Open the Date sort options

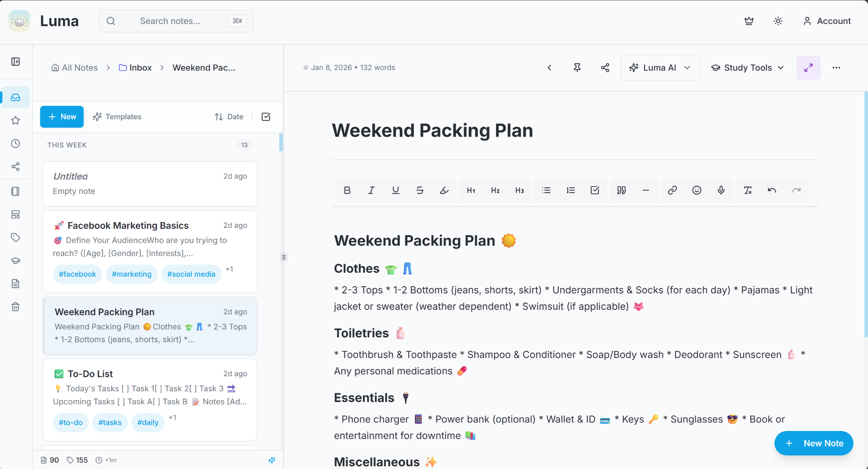229,117
